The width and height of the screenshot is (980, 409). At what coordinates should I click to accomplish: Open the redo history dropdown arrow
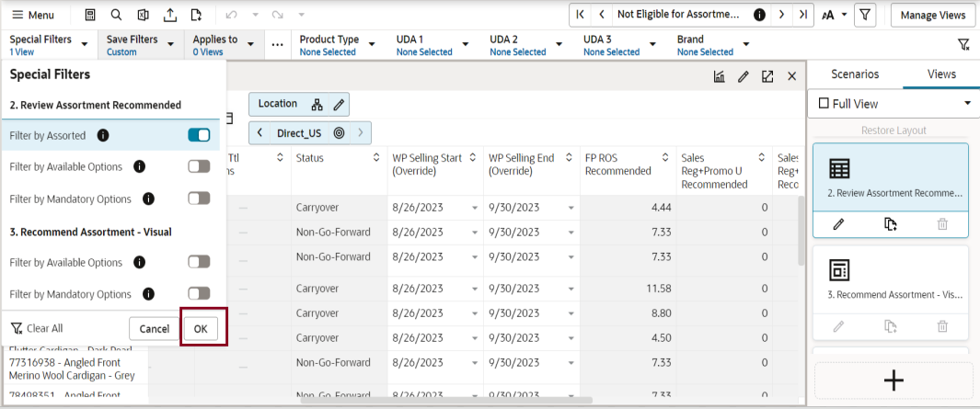coord(302,15)
